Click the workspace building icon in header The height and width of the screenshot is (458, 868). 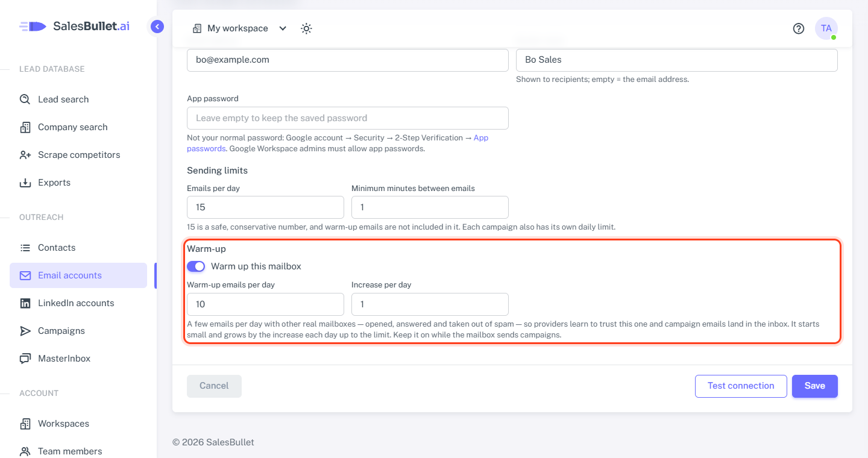click(x=197, y=28)
